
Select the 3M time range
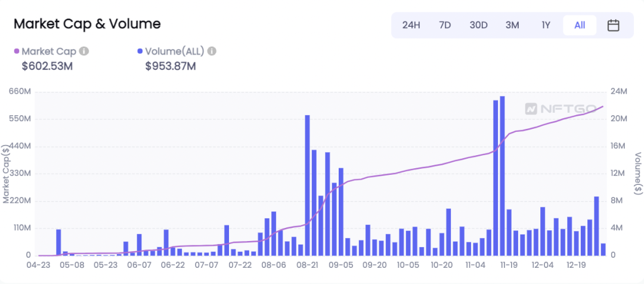click(x=512, y=25)
